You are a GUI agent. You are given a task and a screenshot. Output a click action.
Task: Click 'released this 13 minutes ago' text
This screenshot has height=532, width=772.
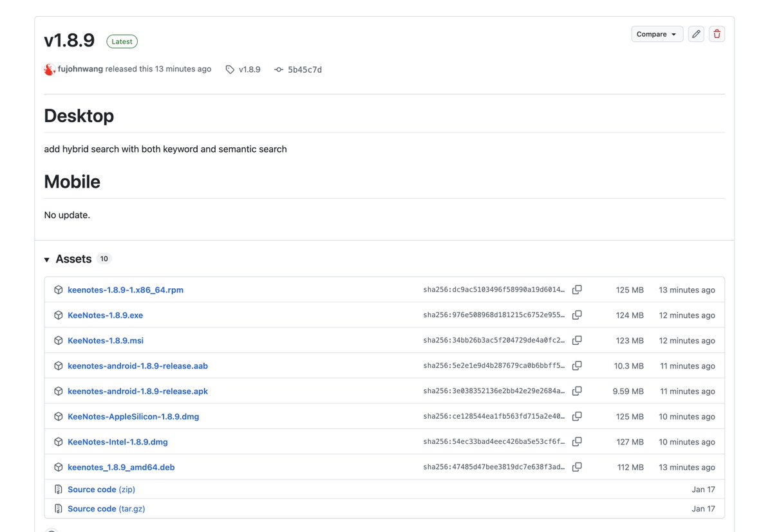tap(158, 69)
